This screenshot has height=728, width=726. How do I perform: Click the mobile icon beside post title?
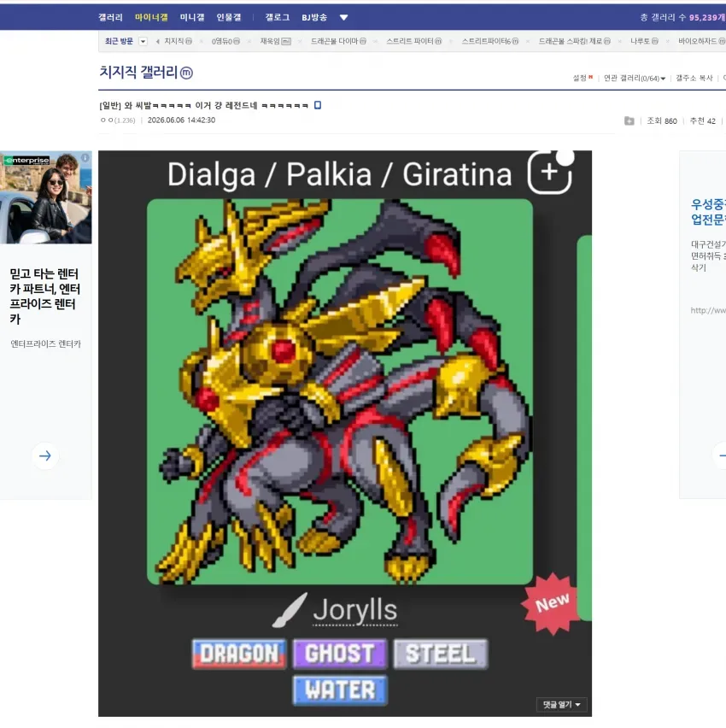click(318, 105)
